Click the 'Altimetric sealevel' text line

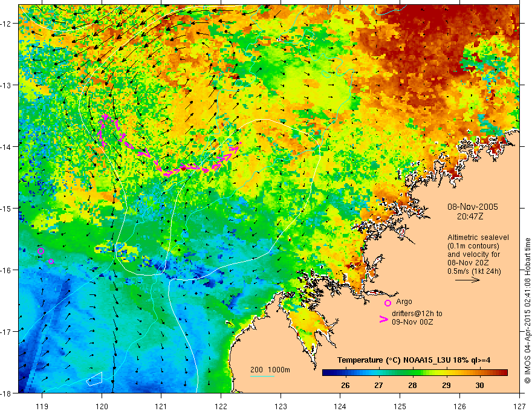[478, 238]
